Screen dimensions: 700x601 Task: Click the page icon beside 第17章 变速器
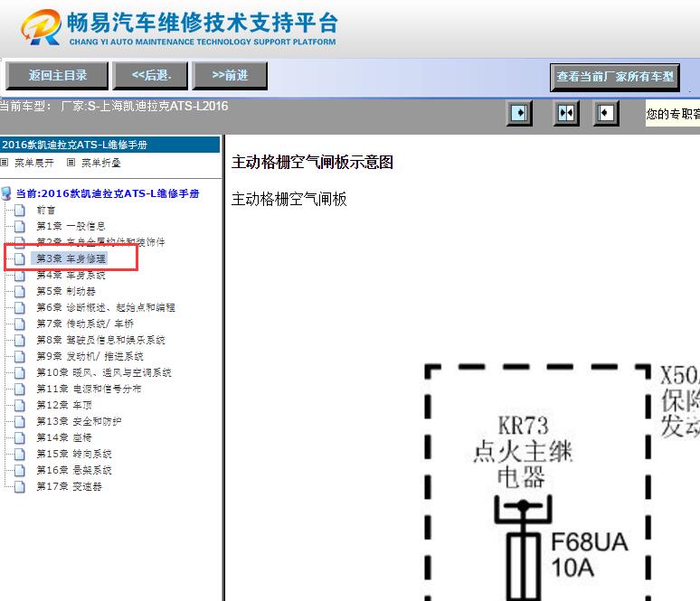pyautogui.click(x=20, y=486)
